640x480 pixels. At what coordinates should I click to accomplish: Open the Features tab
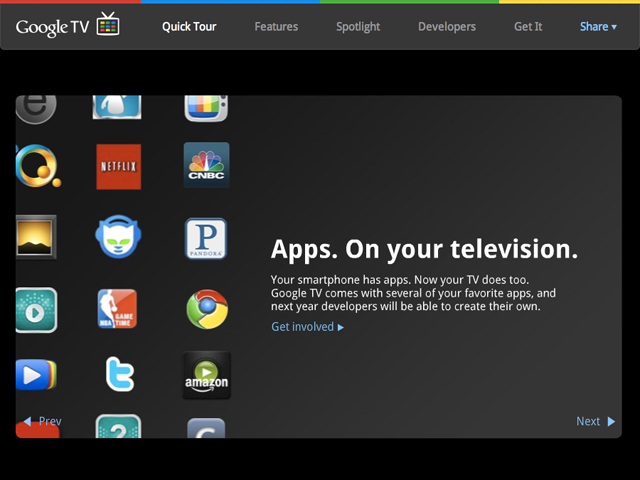coord(276,27)
